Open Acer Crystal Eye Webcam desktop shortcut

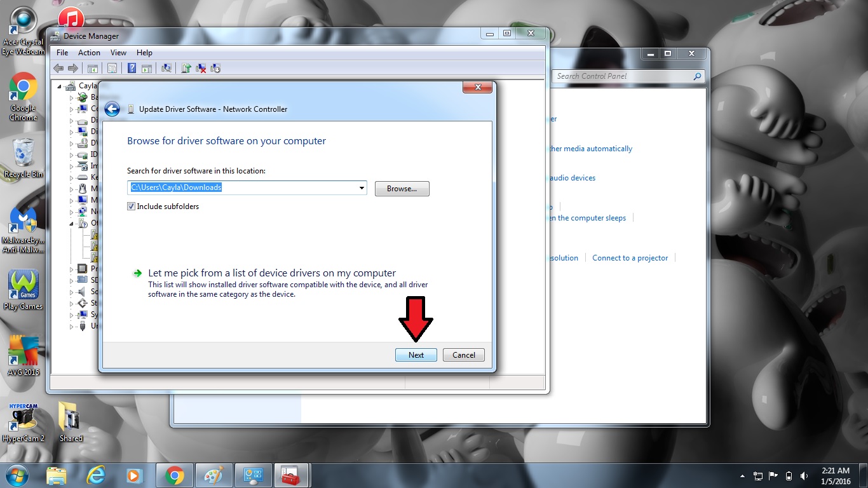[x=23, y=30]
